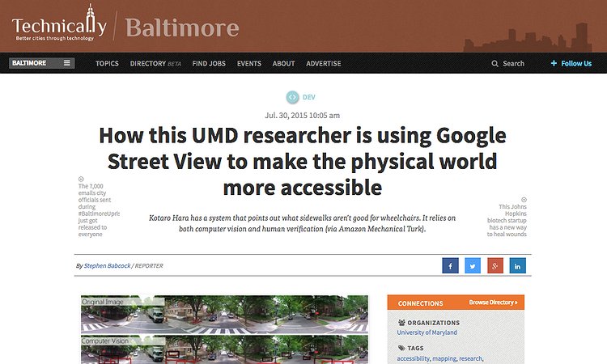Click the DEV category label

click(x=309, y=97)
